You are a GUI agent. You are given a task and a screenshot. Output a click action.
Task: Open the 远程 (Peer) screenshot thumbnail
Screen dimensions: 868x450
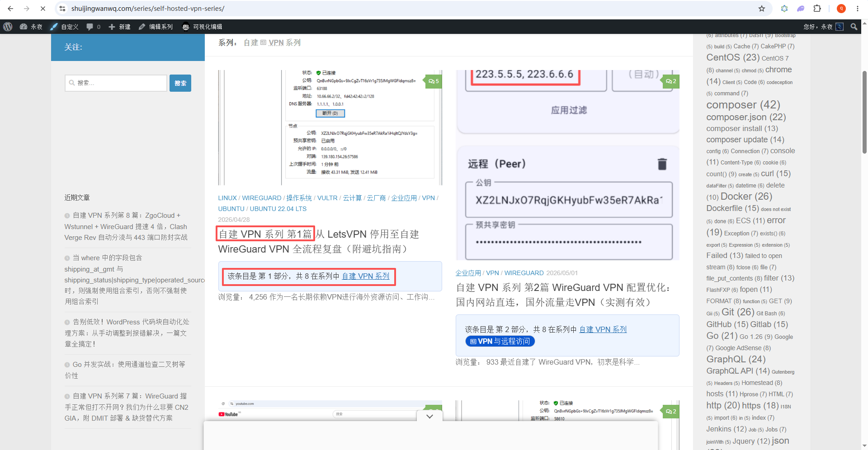point(567,165)
